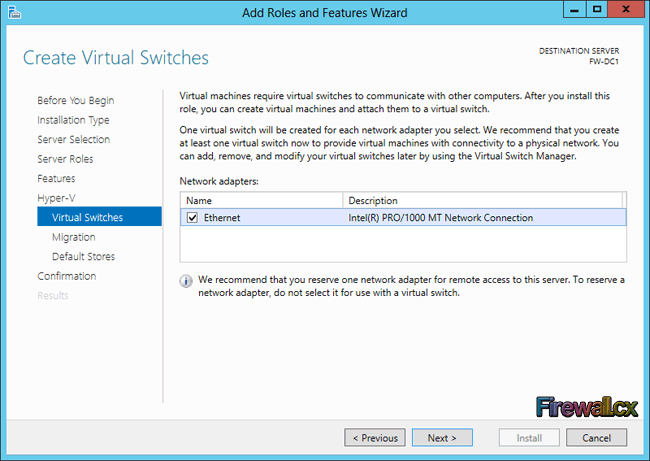
Task: Select the Hyper-V sidebar item
Action: (x=55, y=198)
